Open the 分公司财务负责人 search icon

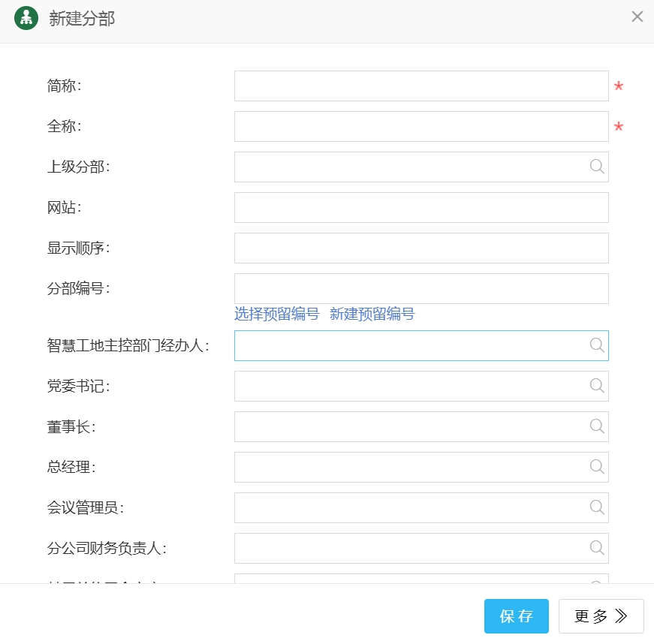tap(597, 548)
